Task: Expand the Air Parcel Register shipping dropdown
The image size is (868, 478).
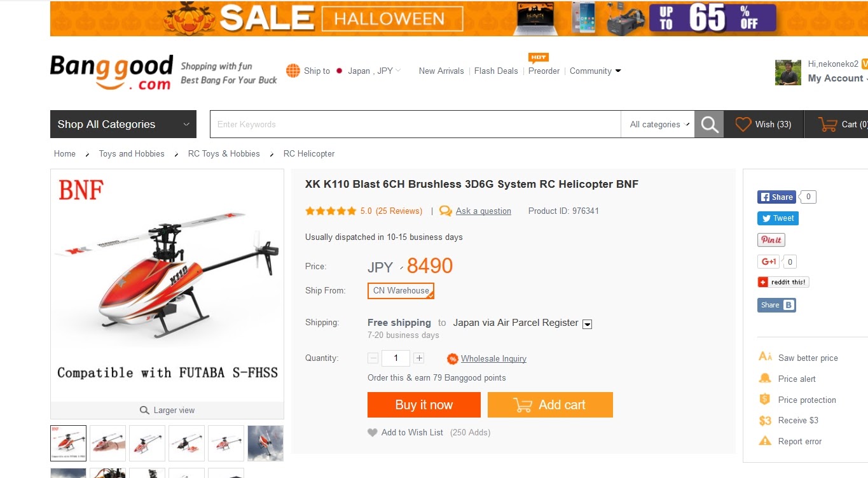Action: [x=588, y=324]
